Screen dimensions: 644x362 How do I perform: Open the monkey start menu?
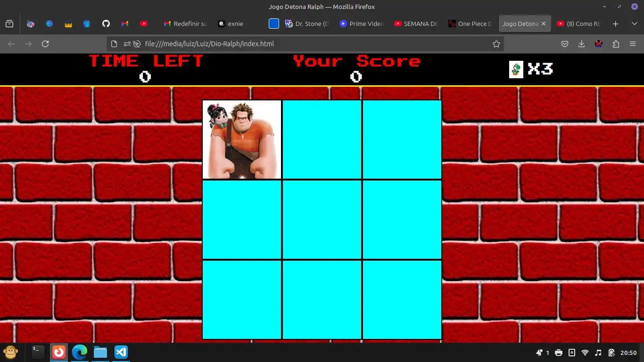(10, 352)
